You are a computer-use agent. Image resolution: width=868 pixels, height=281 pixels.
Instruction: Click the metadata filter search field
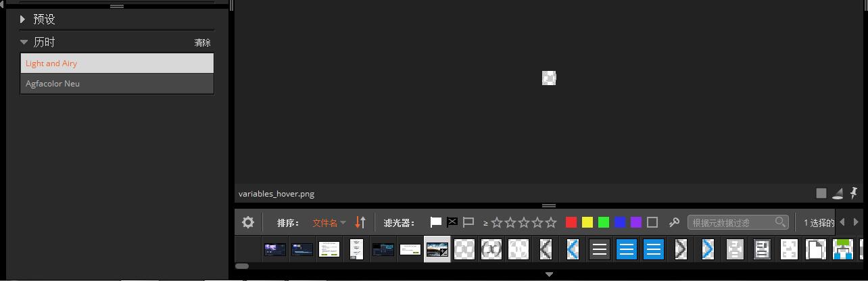click(731, 222)
